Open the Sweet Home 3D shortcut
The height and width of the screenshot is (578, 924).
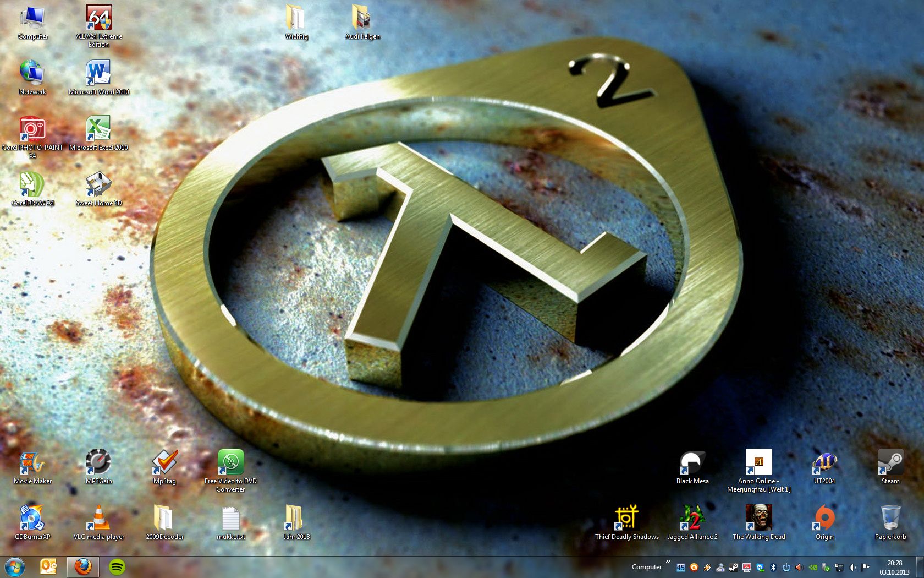[x=99, y=189]
